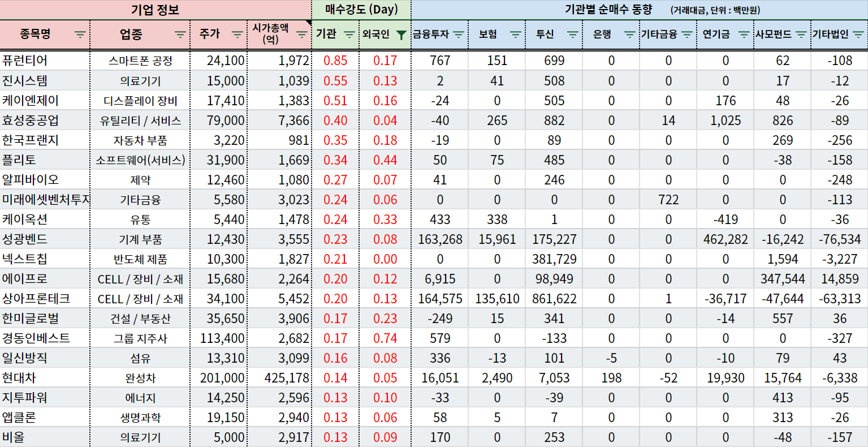
Task: Select stock name cell 한국프랜지
Action: point(45,140)
